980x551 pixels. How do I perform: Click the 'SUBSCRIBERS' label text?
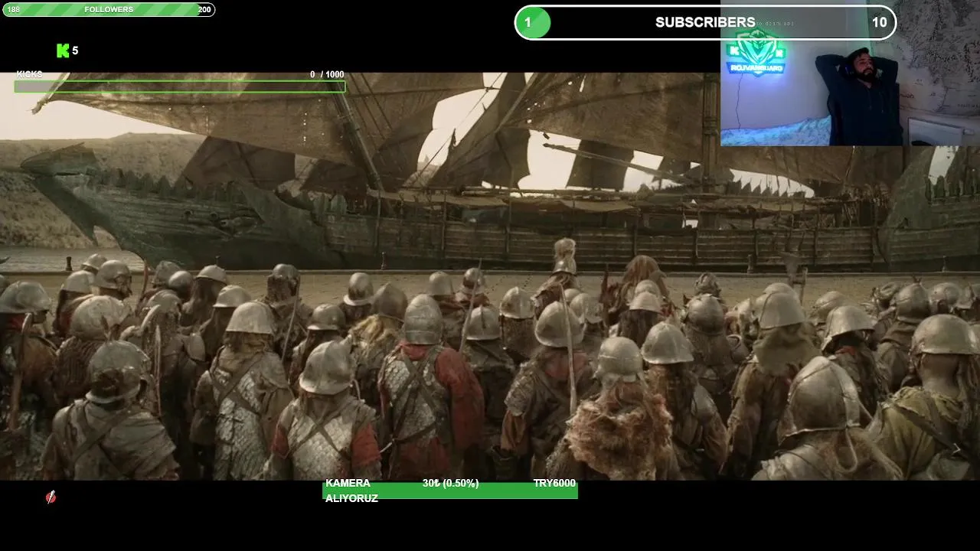point(705,23)
